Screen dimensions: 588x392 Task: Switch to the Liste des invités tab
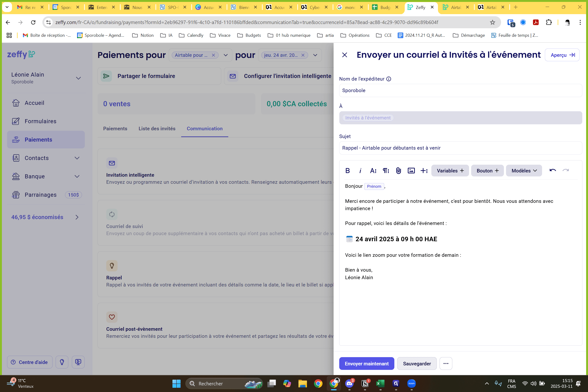(x=157, y=128)
